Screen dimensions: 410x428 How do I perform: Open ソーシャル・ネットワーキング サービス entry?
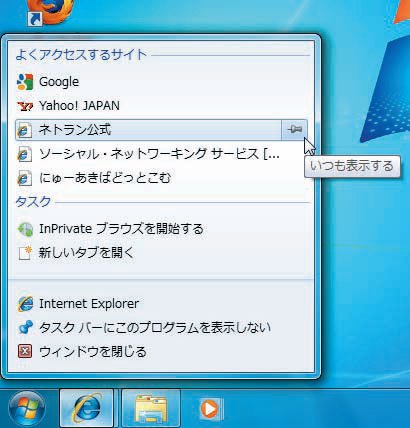pos(161,154)
